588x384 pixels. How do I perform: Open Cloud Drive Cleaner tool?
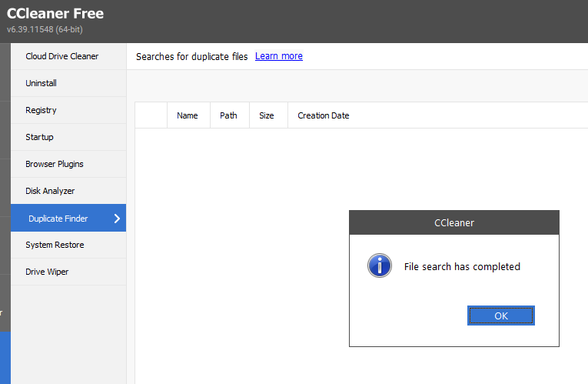[x=68, y=56]
